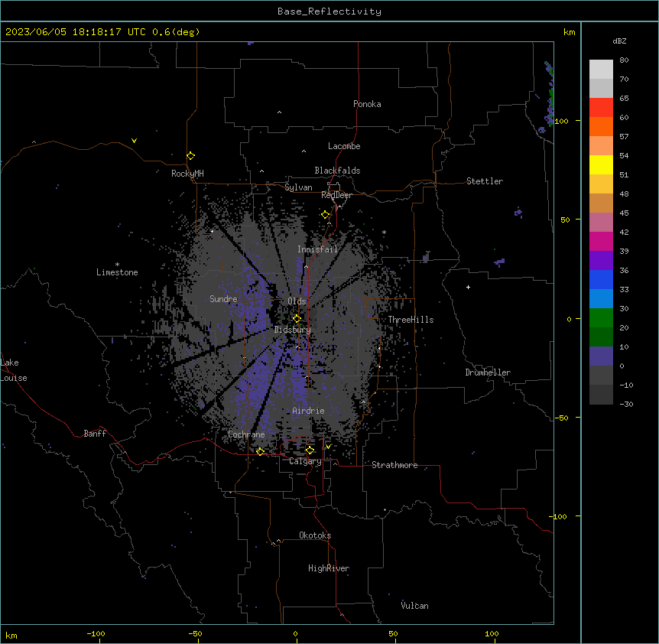
Task: Click the yellow diamond marker above the Calgary label
Action: 310,450
